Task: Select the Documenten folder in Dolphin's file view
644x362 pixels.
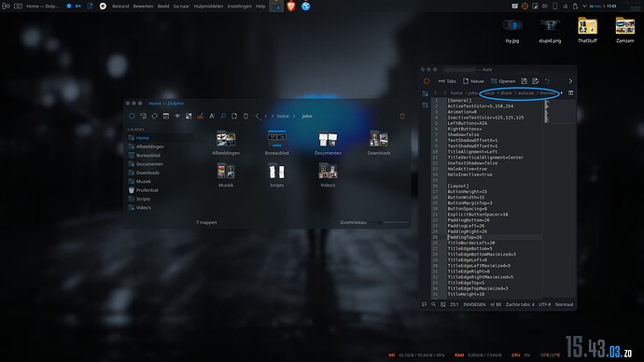Action: click(x=328, y=144)
